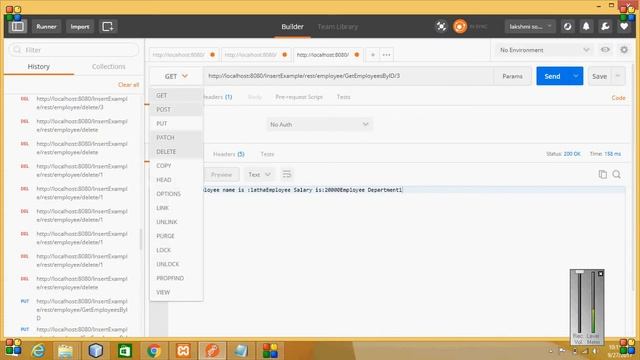The height and width of the screenshot is (360, 640).
Task: Open environment quick look eye icon
Action: point(605,50)
